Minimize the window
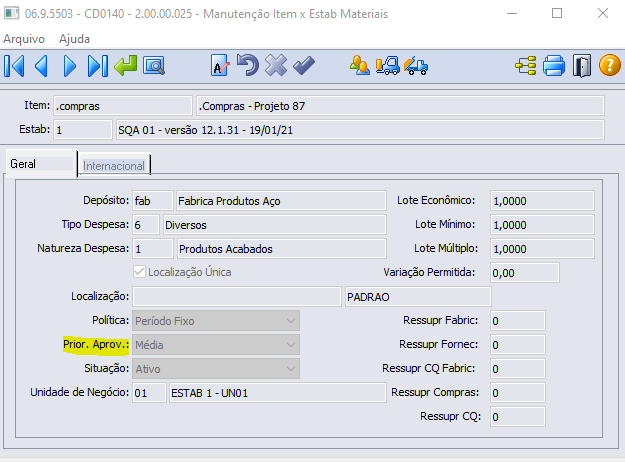The image size is (625, 462). (512, 13)
